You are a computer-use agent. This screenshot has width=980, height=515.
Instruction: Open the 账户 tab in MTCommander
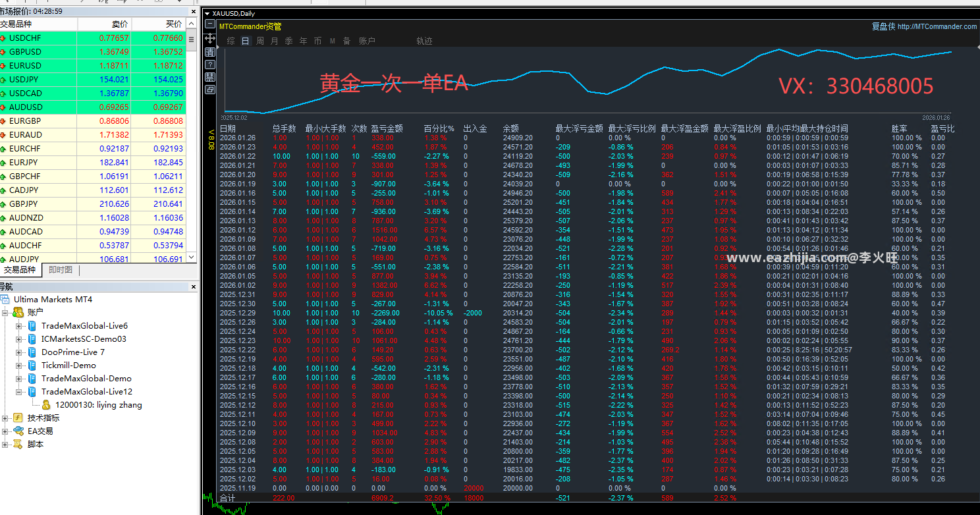(367, 41)
